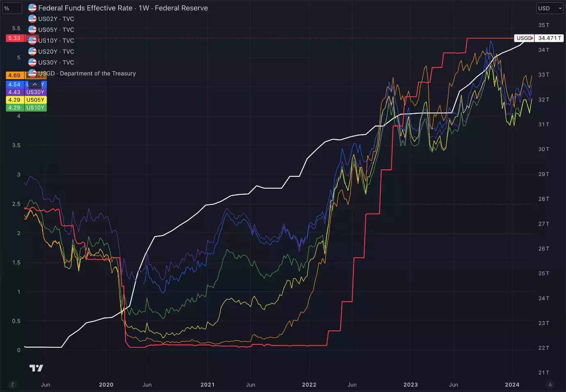The height and width of the screenshot is (392, 566).
Task: Click the 34.471 T value label
Action: point(549,38)
